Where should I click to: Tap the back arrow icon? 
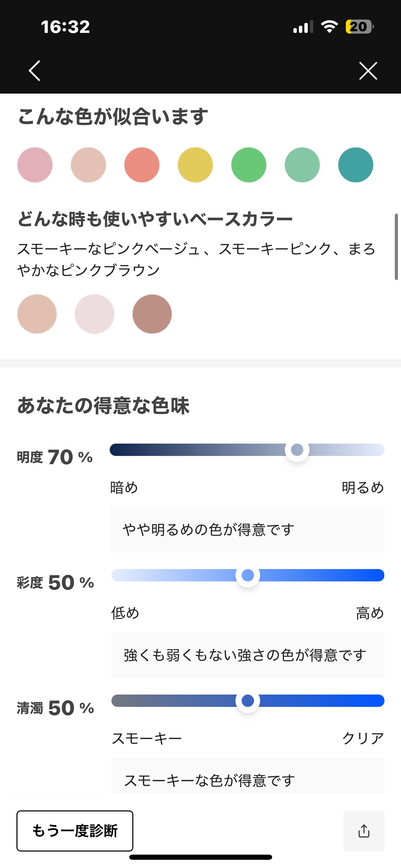coord(35,71)
